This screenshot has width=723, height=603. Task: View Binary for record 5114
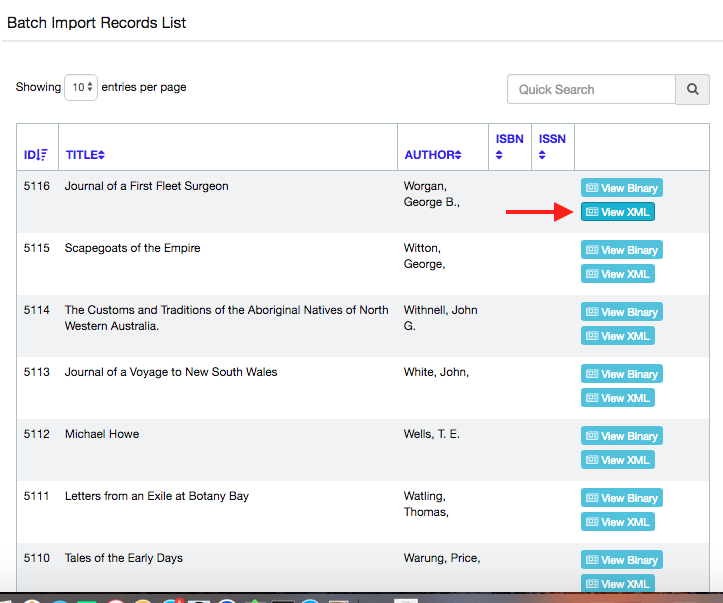click(621, 312)
